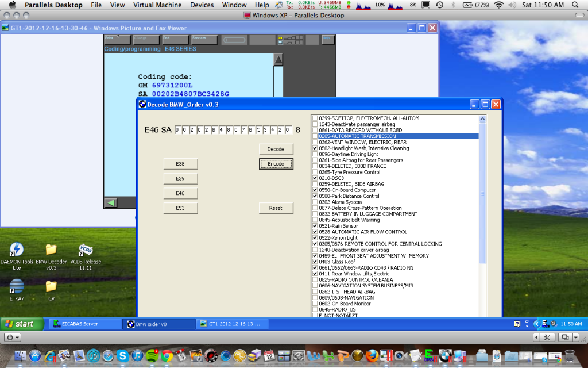
Task: Select the E46 model button
Action: (x=180, y=193)
